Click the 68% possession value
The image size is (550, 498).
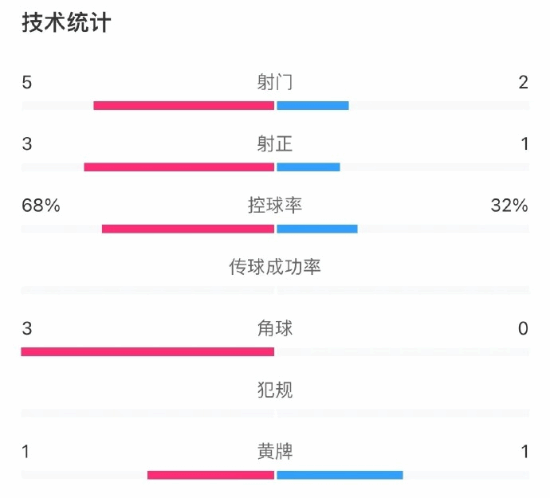coord(41,206)
